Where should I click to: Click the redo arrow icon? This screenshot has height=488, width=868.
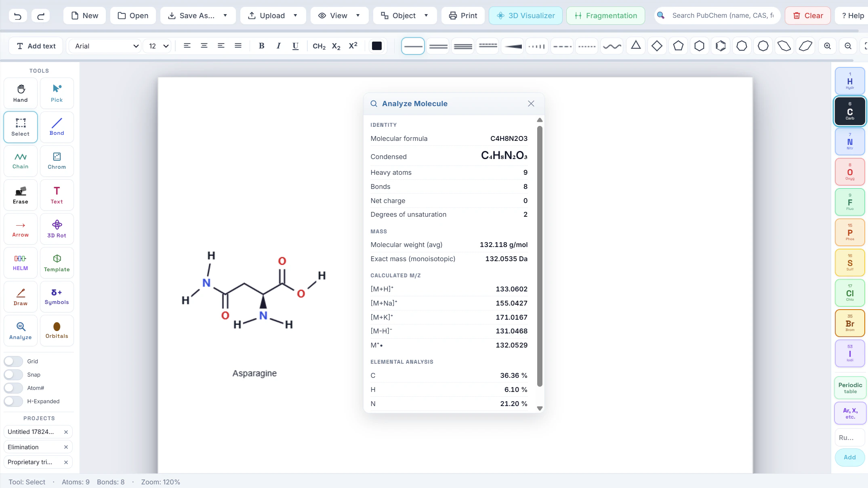coord(41,16)
